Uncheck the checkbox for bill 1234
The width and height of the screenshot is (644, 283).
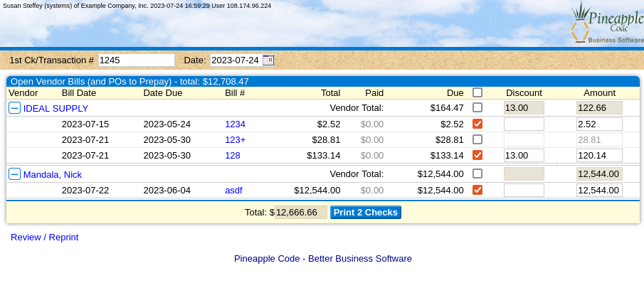coord(477,124)
